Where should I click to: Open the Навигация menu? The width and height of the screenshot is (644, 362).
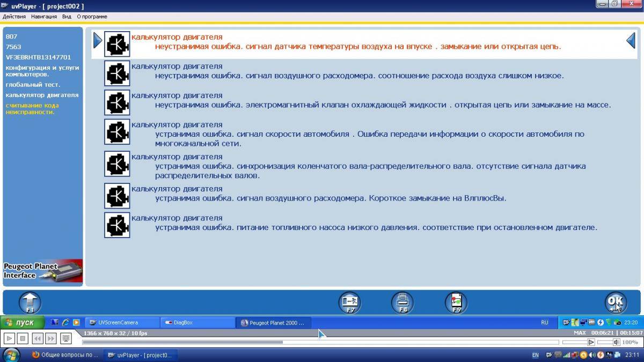coord(44,17)
